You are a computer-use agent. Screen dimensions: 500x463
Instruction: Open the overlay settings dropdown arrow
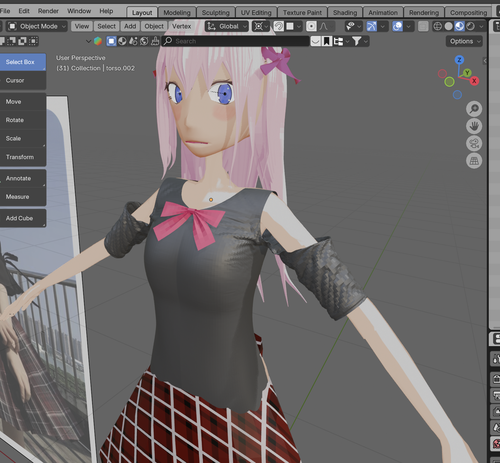point(408,26)
